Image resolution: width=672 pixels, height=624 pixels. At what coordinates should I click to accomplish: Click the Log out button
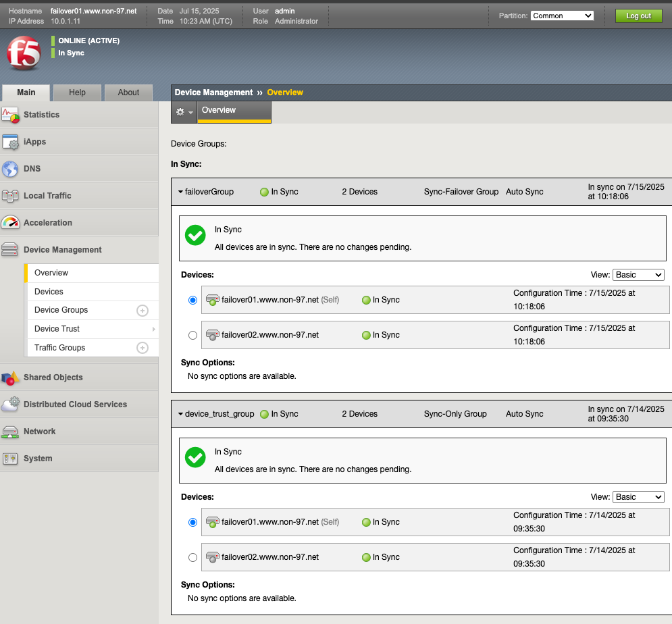(639, 16)
